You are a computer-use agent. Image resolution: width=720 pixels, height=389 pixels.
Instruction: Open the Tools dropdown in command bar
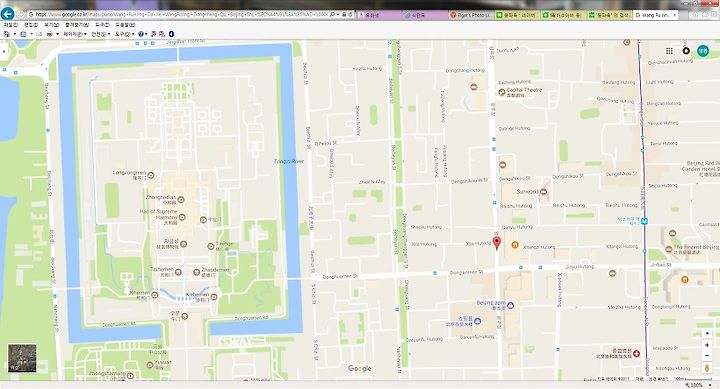124,34
